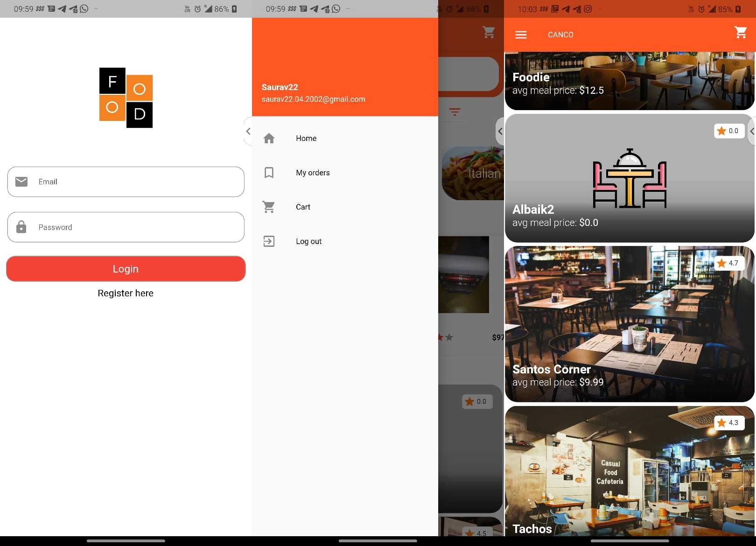Collapse side chevron on the login screen
This screenshot has height=546, width=756.
248,132
